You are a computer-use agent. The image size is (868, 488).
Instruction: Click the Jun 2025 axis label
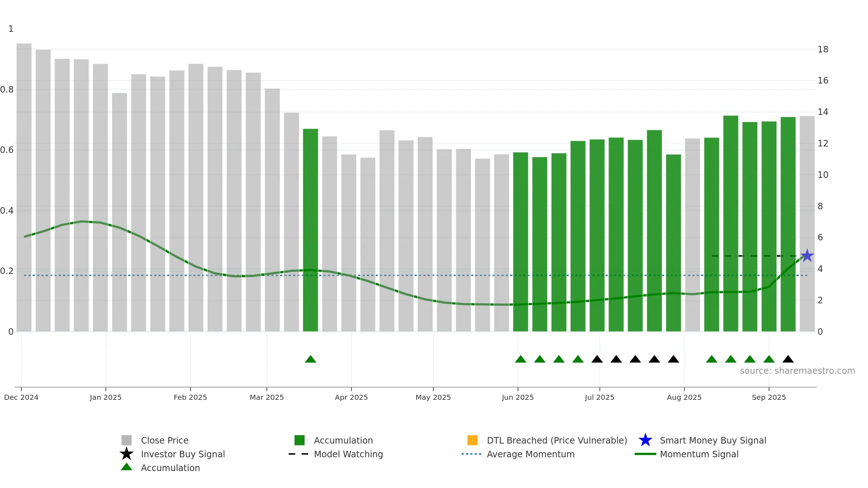518,397
